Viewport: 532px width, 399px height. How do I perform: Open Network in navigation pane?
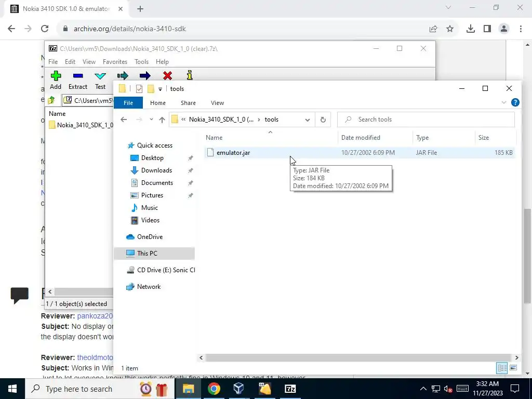[x=149, y=287]
